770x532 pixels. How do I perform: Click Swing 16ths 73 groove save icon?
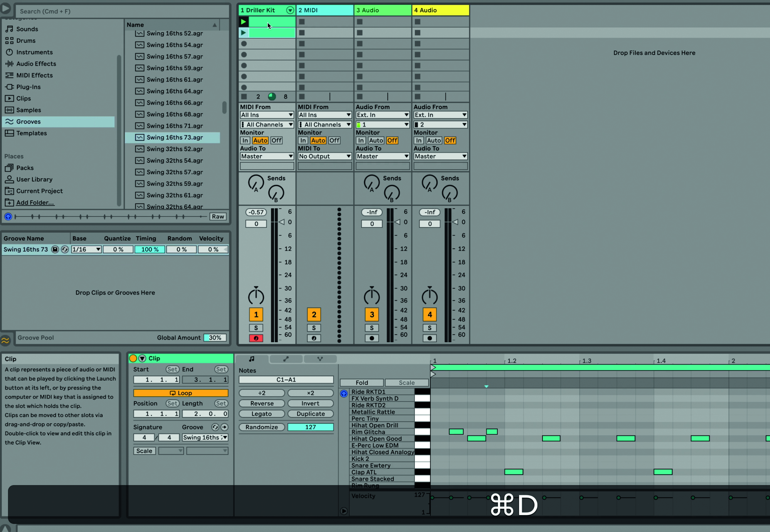pyautogui.click(x=55, y=250)
